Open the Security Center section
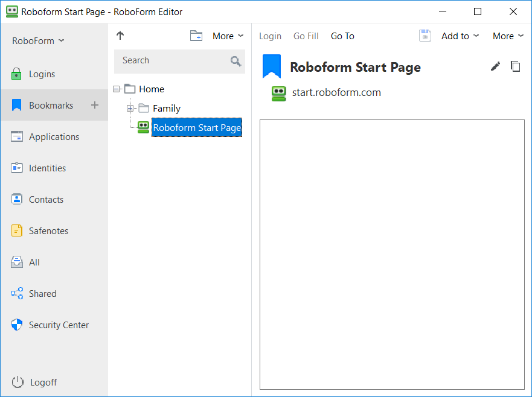532x397 pixels. pos(54,325)
